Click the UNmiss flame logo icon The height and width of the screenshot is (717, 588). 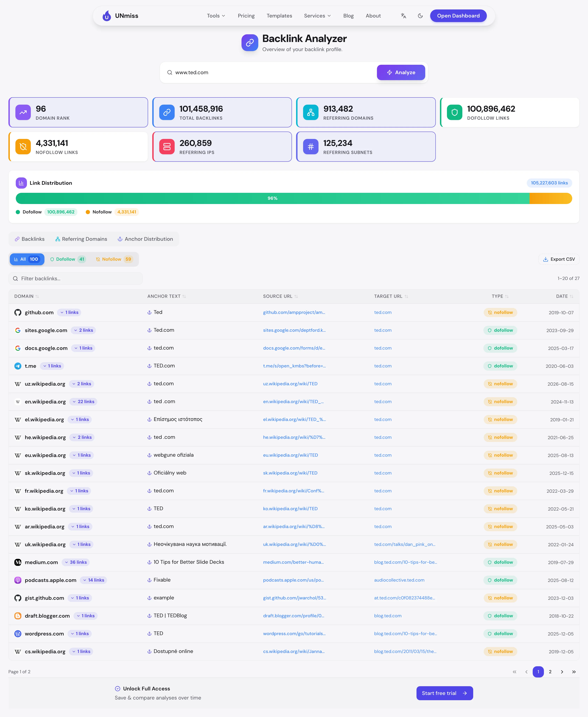tap(107, 16)
